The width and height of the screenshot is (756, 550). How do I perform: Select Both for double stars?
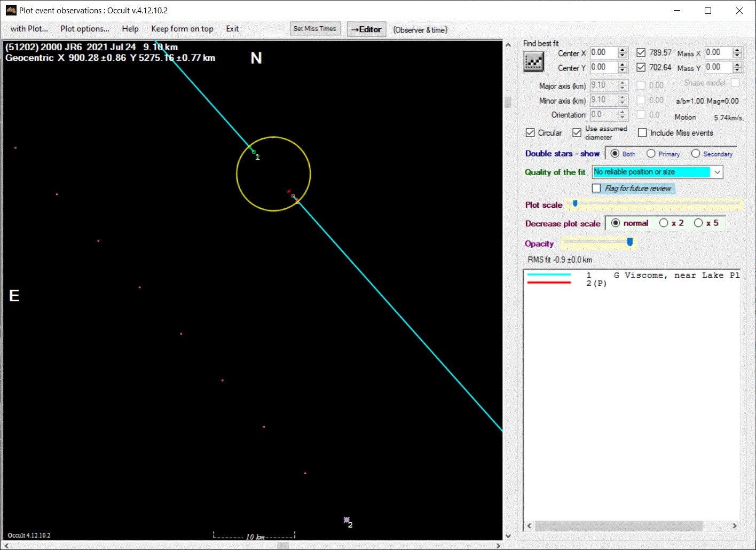[615, 154]
